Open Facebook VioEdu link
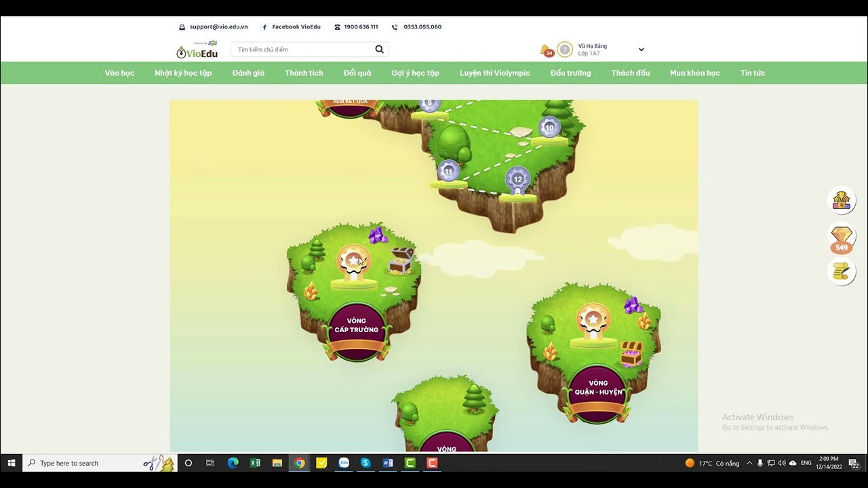 (291, 27)
